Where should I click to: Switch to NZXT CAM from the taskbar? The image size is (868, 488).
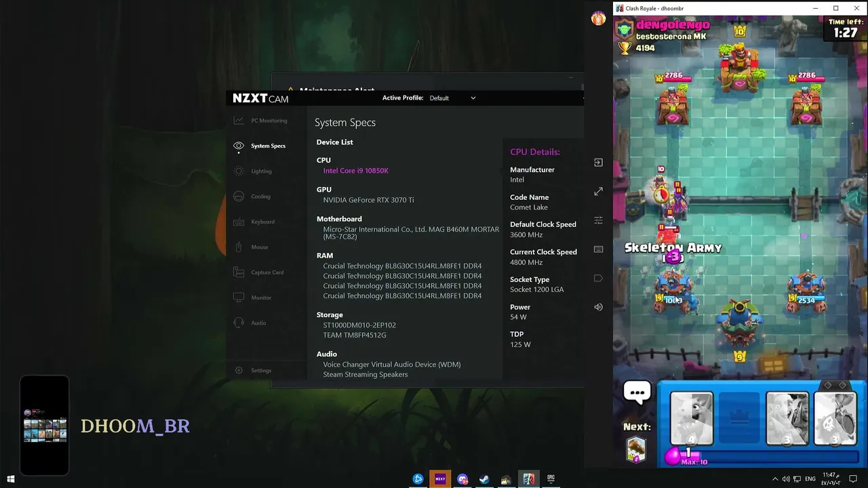pos(440,479)
